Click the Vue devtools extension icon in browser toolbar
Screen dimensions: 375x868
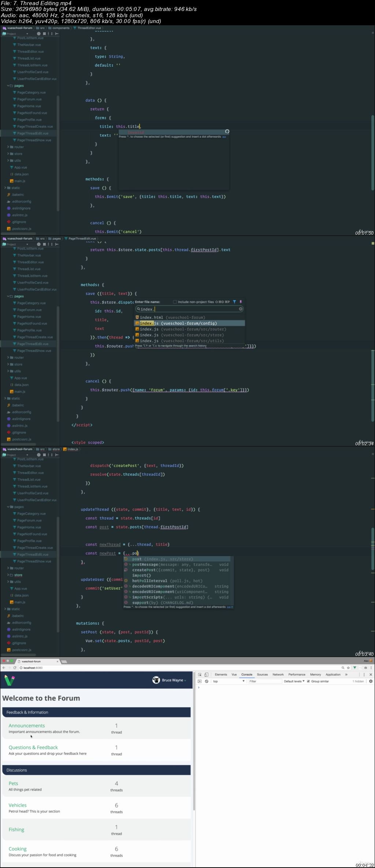354,668
